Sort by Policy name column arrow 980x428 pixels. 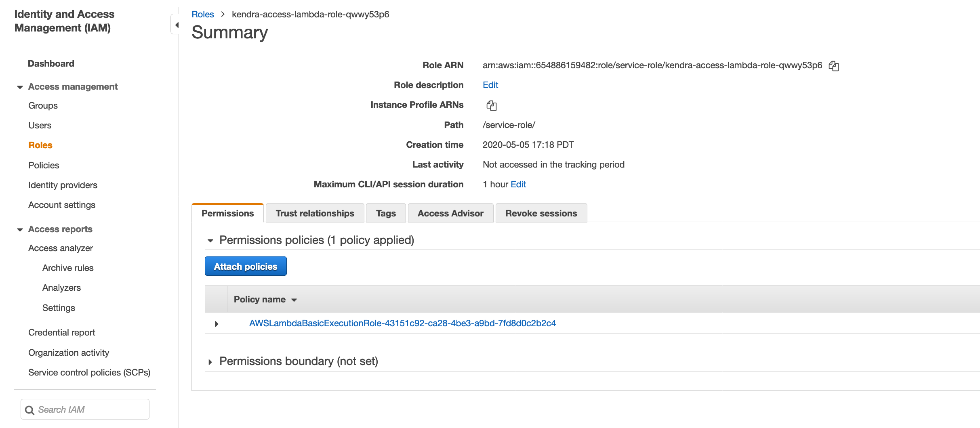pos(294,300)
